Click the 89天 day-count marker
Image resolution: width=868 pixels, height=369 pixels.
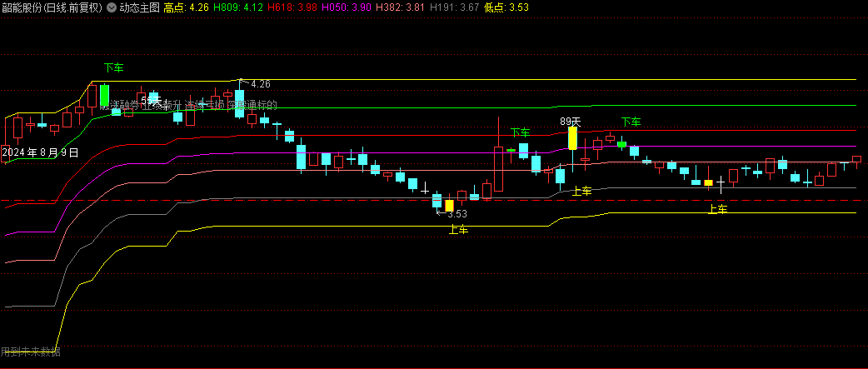570,121
